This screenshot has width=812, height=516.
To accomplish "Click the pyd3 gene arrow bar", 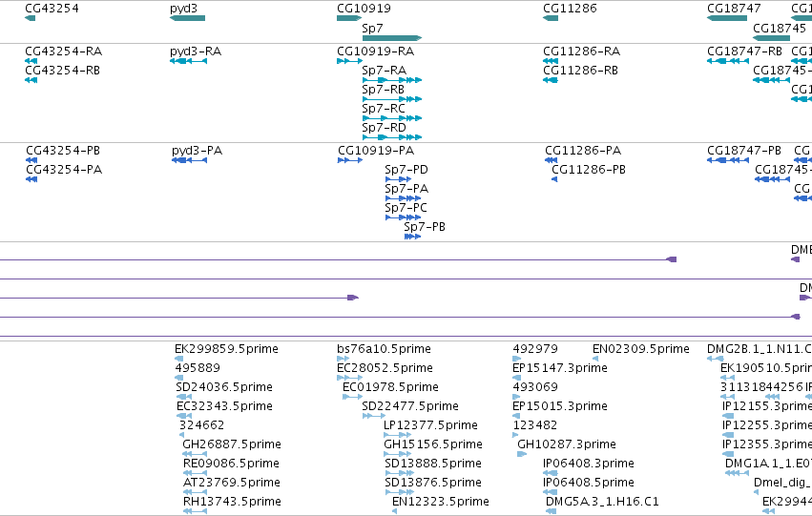I will (187, 18).
